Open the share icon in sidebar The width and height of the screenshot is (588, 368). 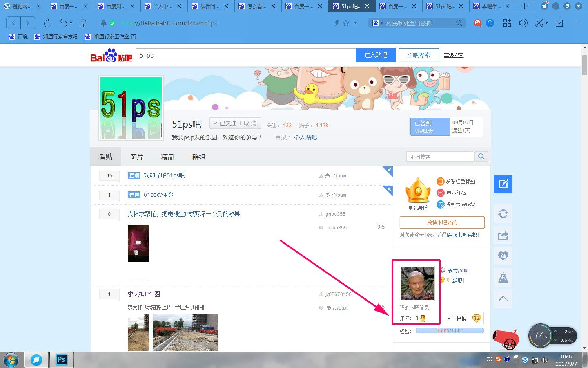coord(503,235)
